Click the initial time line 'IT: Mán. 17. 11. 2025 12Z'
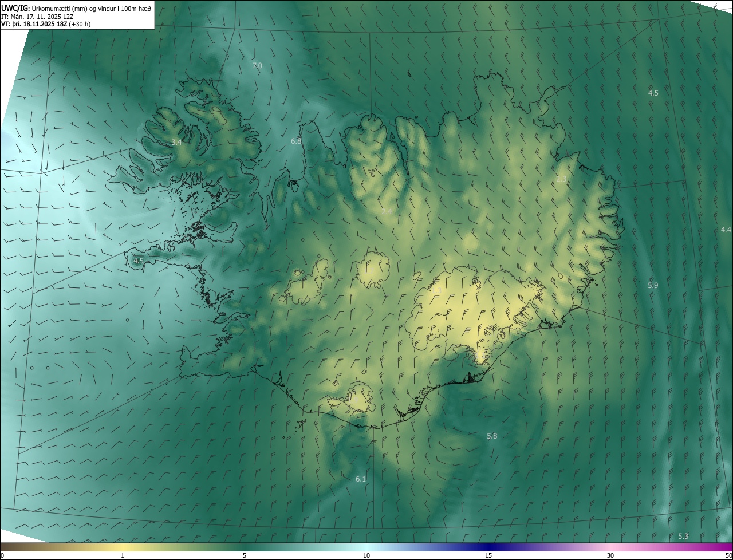 [x=37, y=16]
